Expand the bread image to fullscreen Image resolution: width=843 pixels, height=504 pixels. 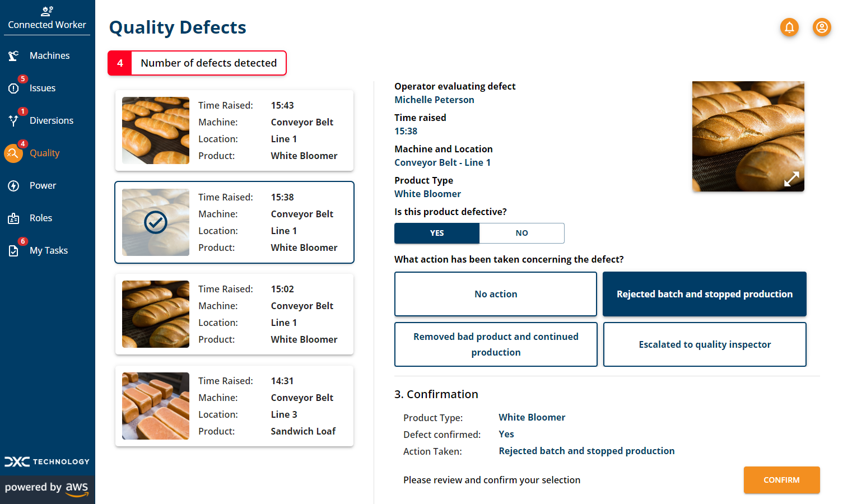(x=791, y=179)
